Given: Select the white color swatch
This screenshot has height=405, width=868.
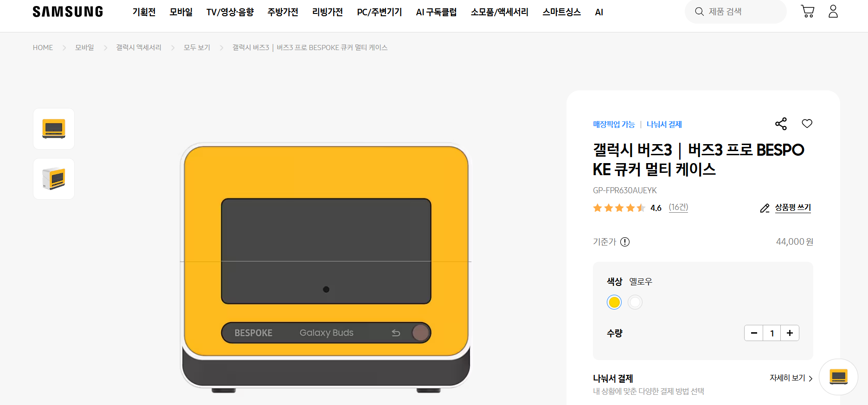Looking at the screenshot, I should (x=635, y=302).
